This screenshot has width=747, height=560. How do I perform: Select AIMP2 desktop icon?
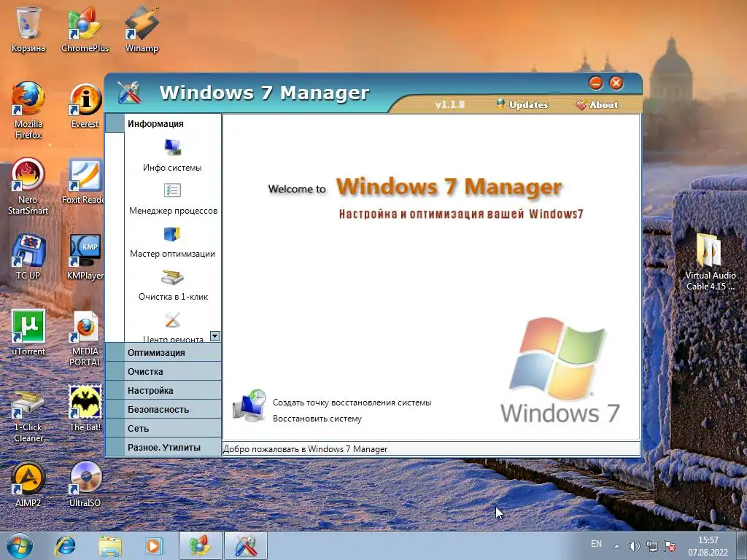pos(28,484)
